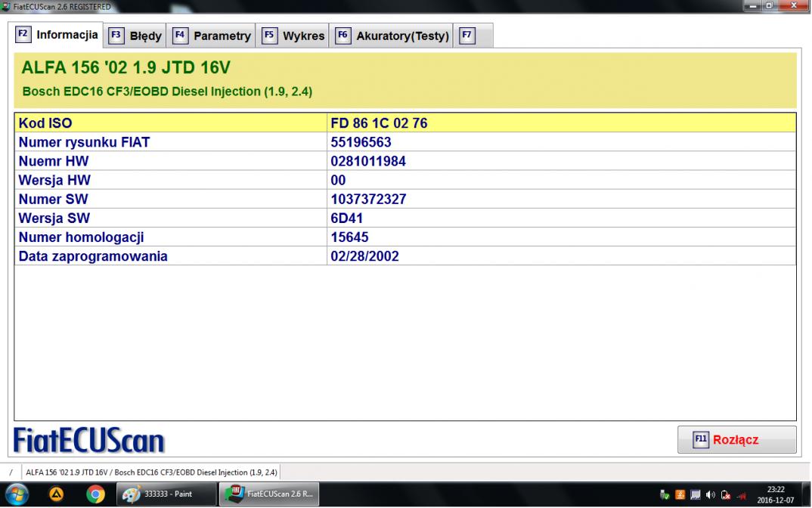Switch to the Informacja tab
The width and height of the screenshot is (812, 508).
tap(55, 35)
